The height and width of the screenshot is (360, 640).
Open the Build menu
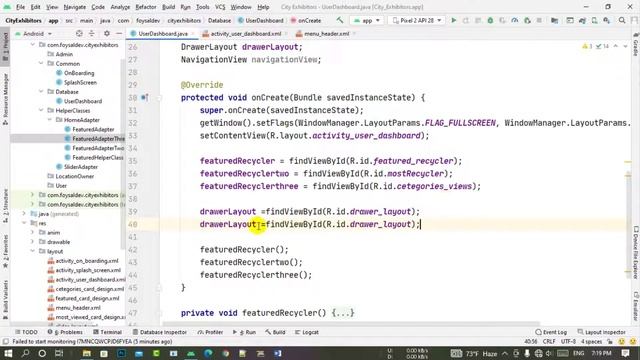pyautogui.click(x=168, y=7)
